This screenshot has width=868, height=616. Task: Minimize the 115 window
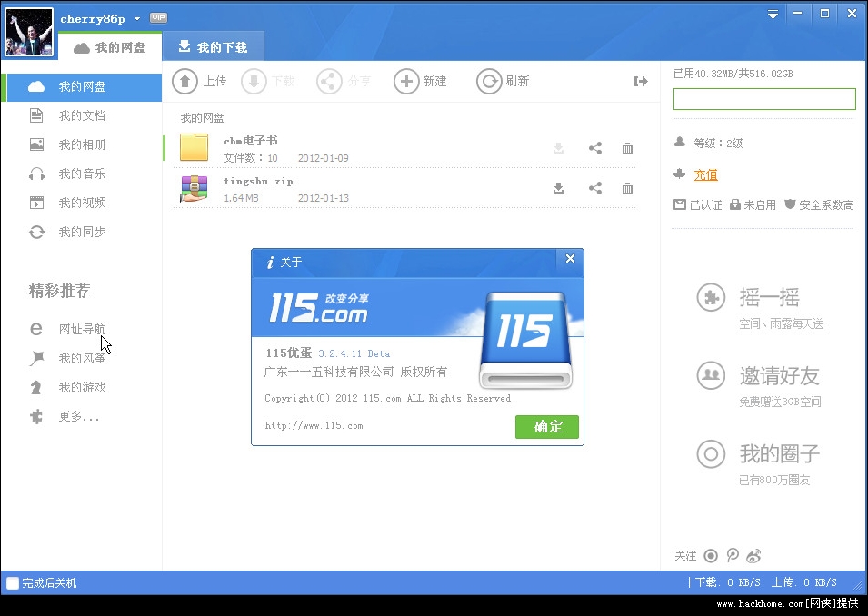pyautogui.click(x=798, y=14)
